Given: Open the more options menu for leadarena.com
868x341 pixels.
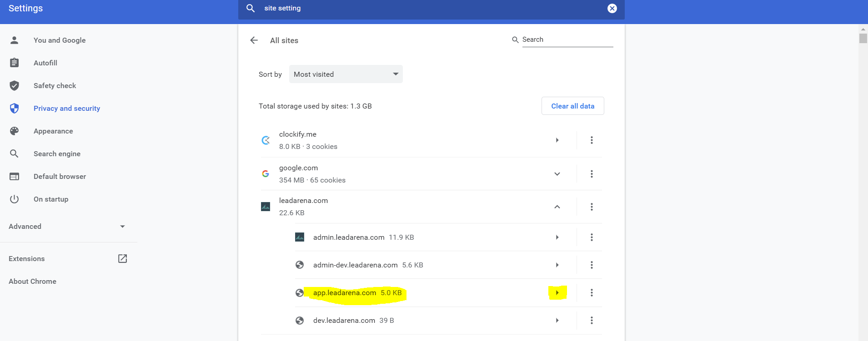Looking at the screenshot, I should click(592, 207).
